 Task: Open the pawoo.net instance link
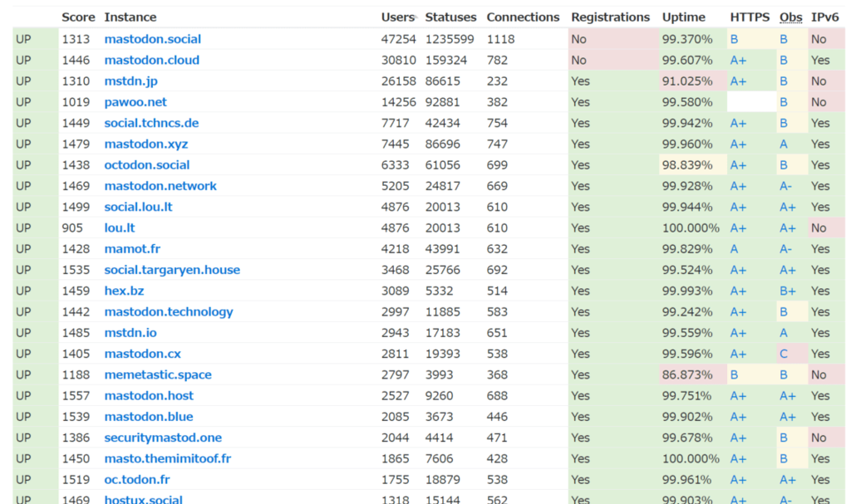tap(135, 102)
